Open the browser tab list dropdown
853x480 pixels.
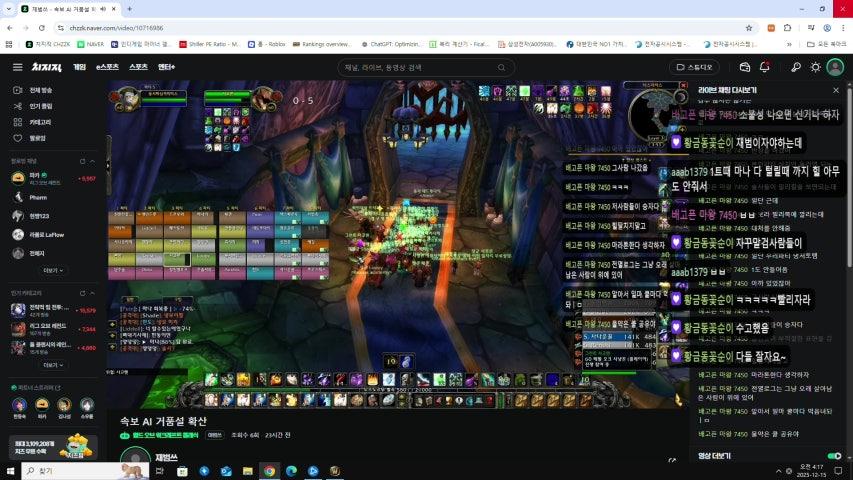click(x=8, y=9)
